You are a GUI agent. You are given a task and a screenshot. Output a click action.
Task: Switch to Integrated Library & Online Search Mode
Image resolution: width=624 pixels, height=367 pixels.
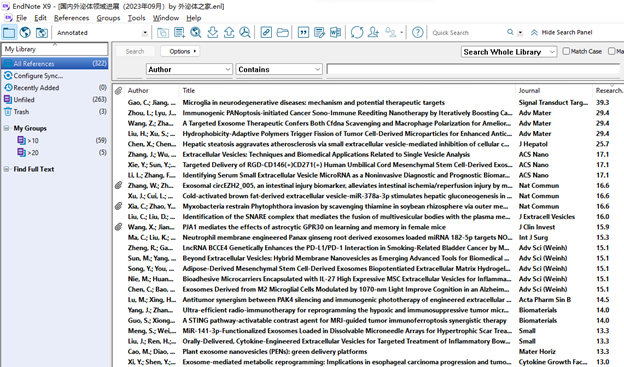coord(42,32)
